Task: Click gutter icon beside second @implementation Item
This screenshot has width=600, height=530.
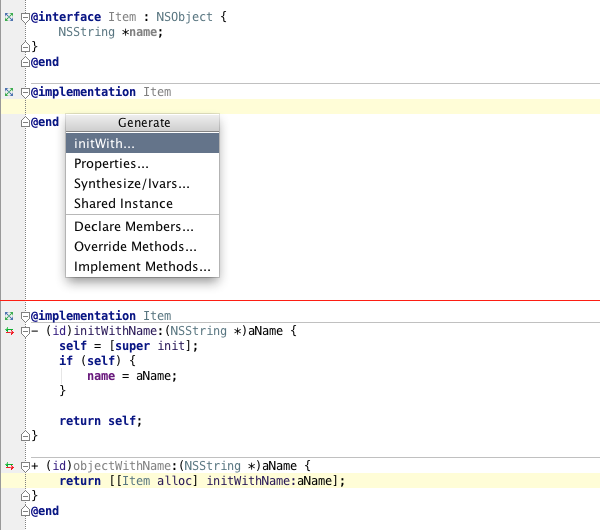Action: [x=9, y=316]
